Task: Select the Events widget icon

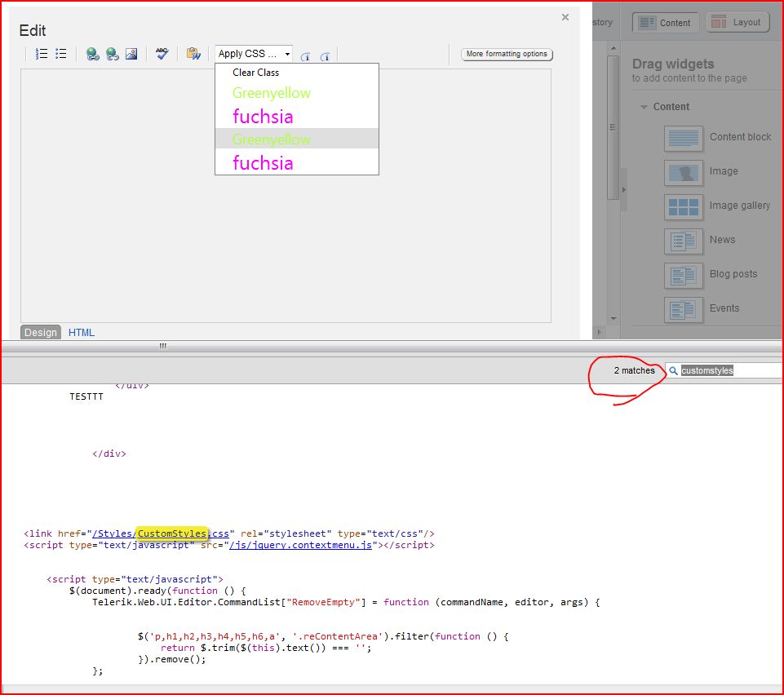Action: click(684, 310)
